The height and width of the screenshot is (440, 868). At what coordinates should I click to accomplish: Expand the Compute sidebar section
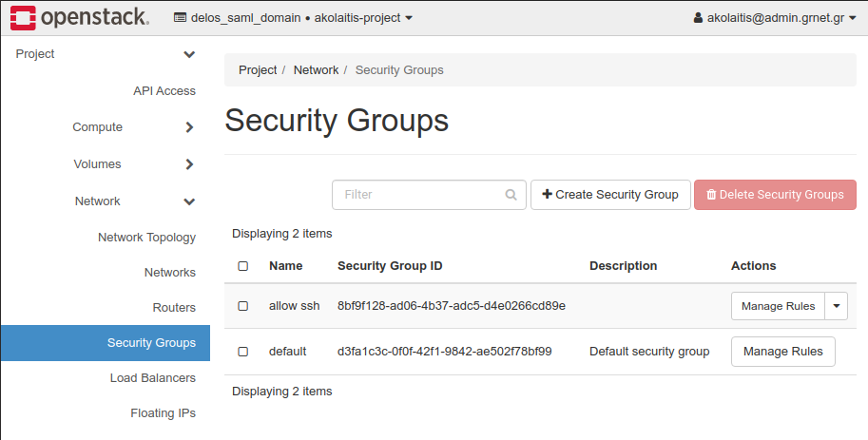tap(189, 127)
